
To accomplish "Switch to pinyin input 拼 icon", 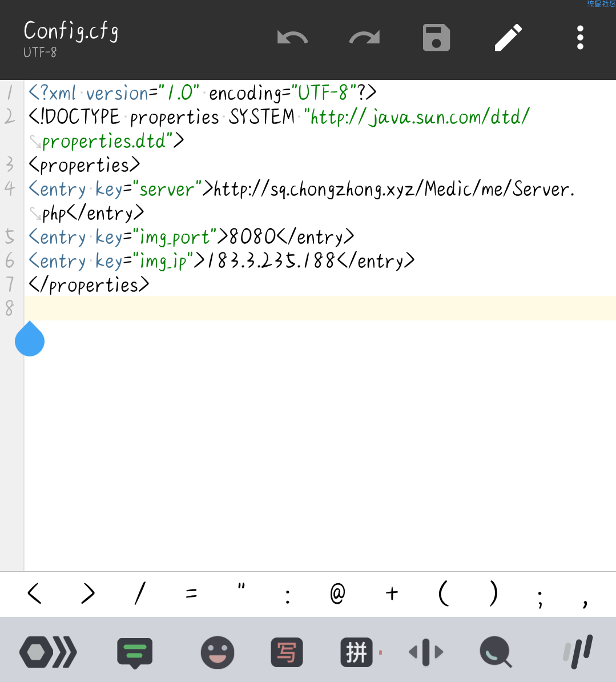I will point(356,652).
